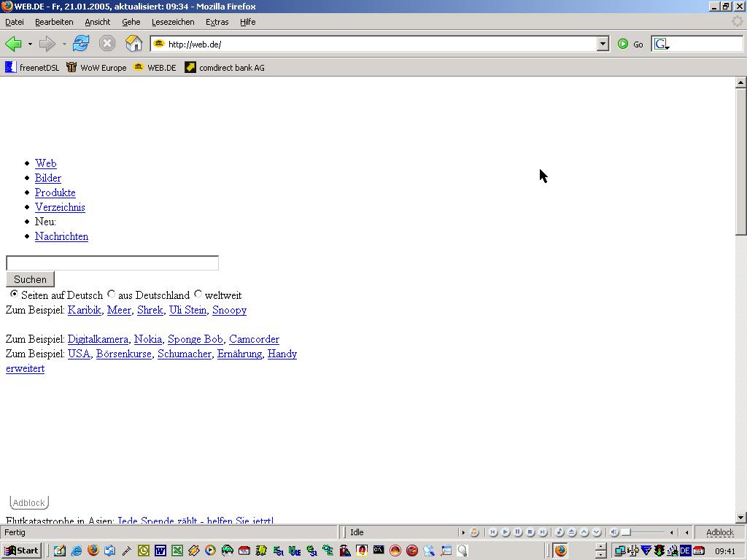Click the light bulb quick launch icon
This screenshot has height=560, width=747.
tap(462, 551)
